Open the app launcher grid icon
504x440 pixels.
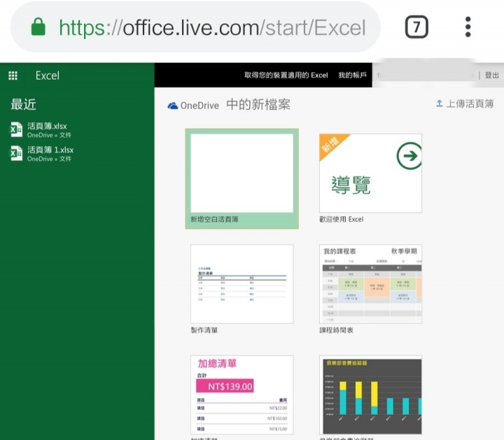[x=13, y=76]
